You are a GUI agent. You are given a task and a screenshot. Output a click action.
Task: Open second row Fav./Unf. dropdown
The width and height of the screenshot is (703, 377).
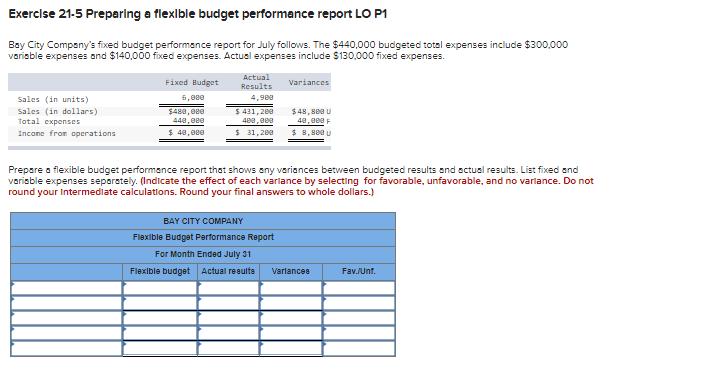click(x=359, y=303)
